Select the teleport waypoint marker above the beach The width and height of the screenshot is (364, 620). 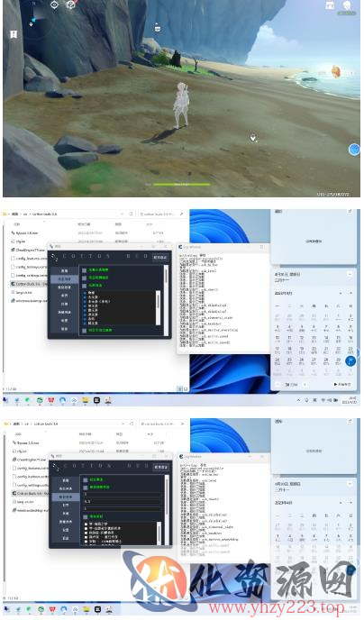click(x=158, y=28)
